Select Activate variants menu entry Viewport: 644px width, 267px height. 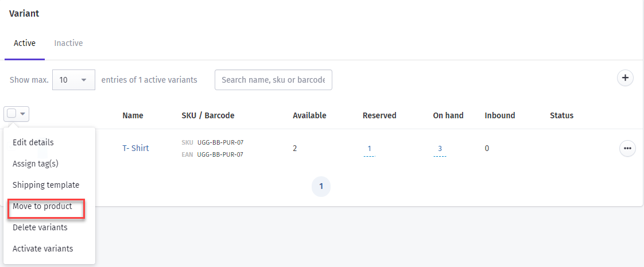click(x=42, y=249)
